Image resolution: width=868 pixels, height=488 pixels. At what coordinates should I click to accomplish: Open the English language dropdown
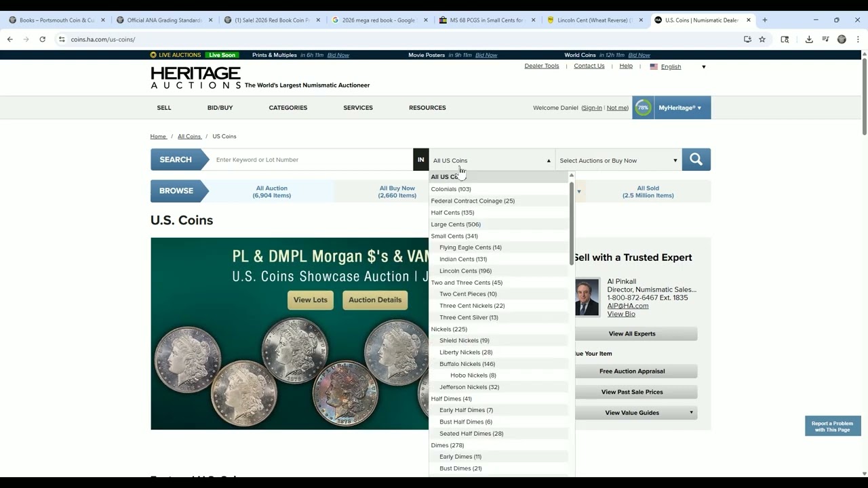[677, 66]
